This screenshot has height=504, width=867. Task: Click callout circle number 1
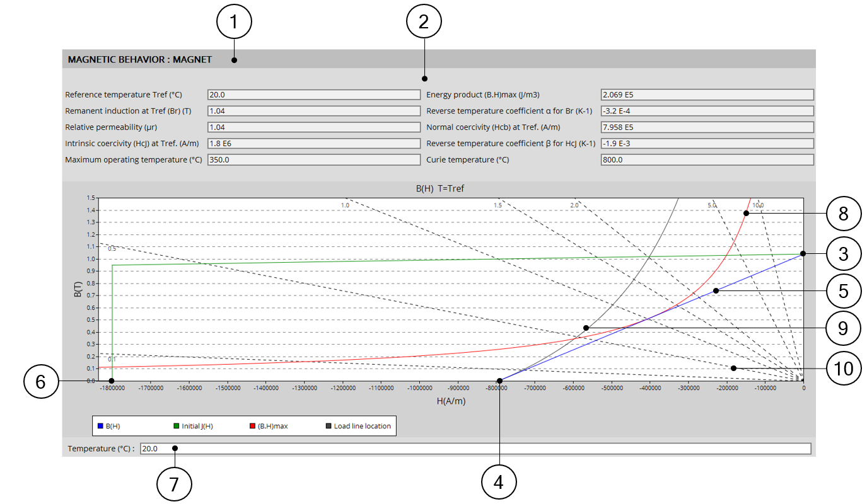(234, 22)
